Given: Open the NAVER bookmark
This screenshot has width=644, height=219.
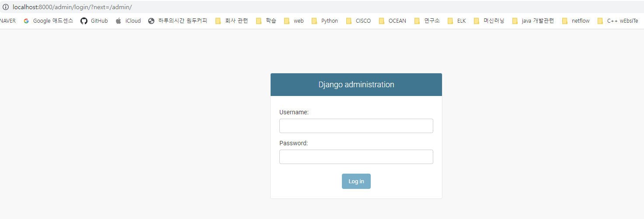Looking at the screenshot, I should 7,21.
